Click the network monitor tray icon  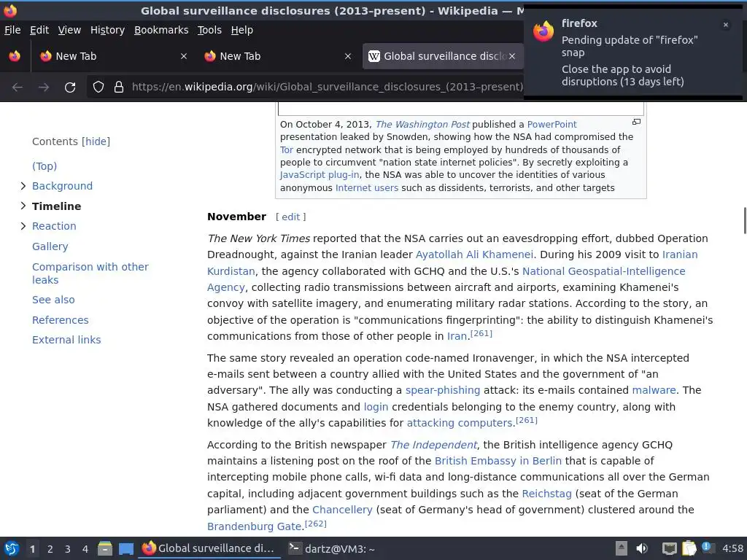pyautogui.click(x=670, y=548)
